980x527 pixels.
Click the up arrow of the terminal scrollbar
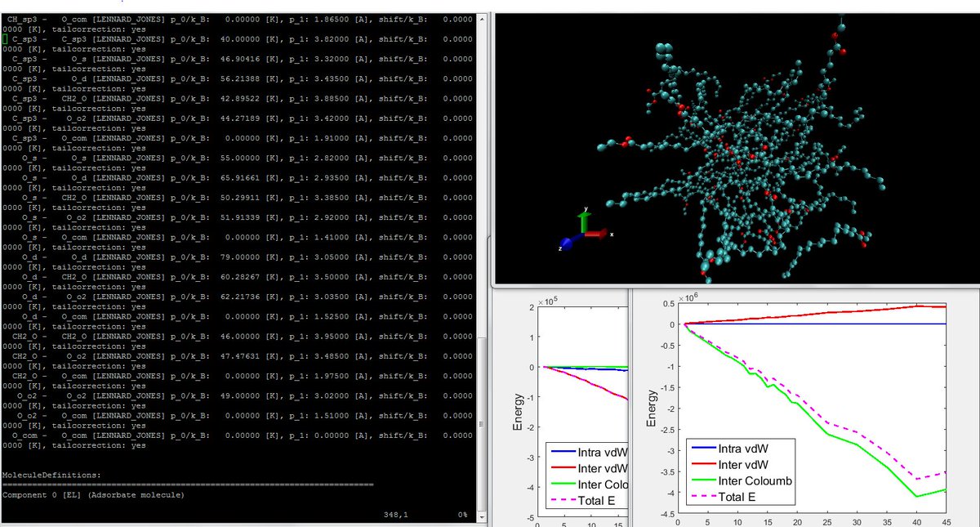[x=483, y=18]
